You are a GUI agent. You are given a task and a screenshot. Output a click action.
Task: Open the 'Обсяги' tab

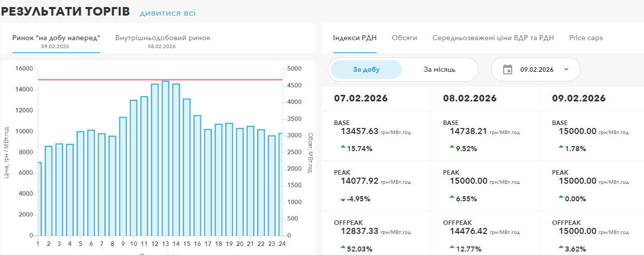click(404, 38)
